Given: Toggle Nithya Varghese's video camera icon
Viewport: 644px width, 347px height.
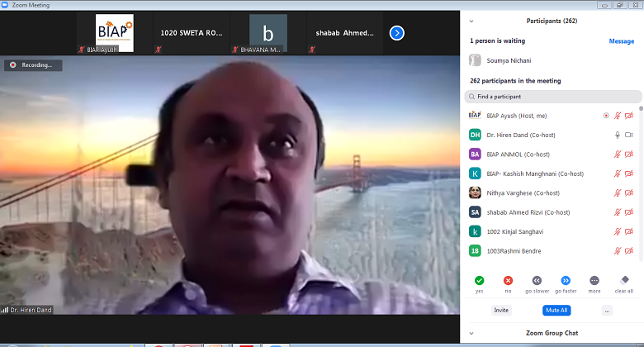Looking at the screenshot, I should pyautogui.click(x=629, y=193).
